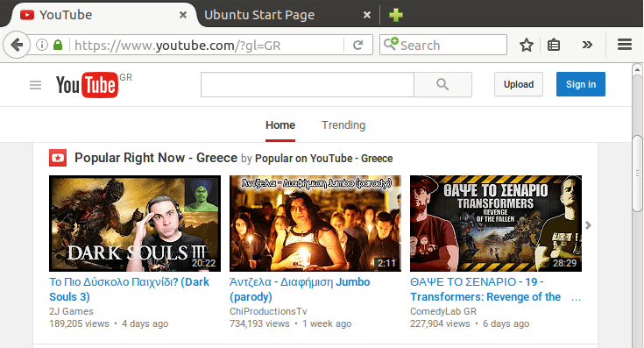Select the Home tab
The image size is (644, 348).
pyautogui.click(x=280, y=124)
